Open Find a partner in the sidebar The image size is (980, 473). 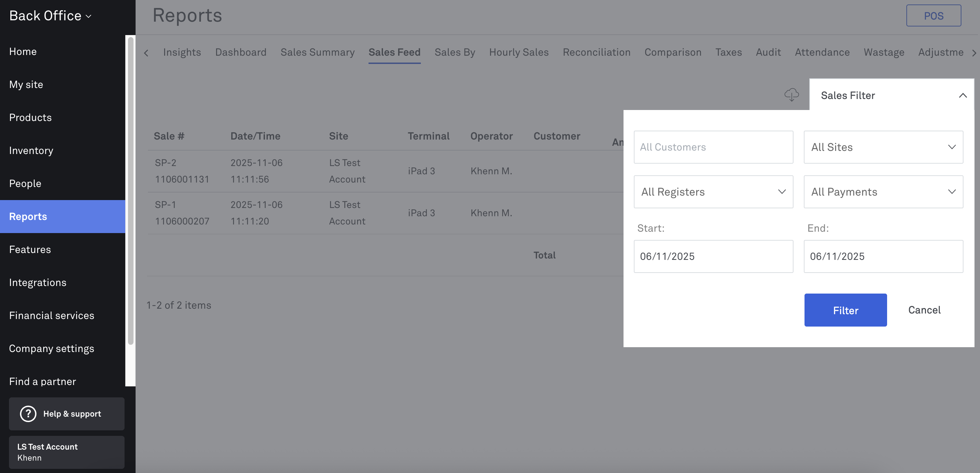pos(62,381)
